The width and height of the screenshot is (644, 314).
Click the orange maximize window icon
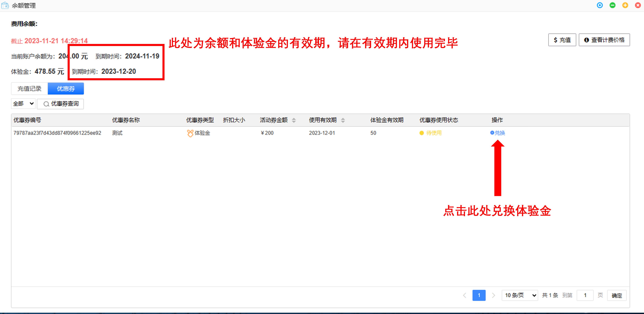[x=625, y=5]
